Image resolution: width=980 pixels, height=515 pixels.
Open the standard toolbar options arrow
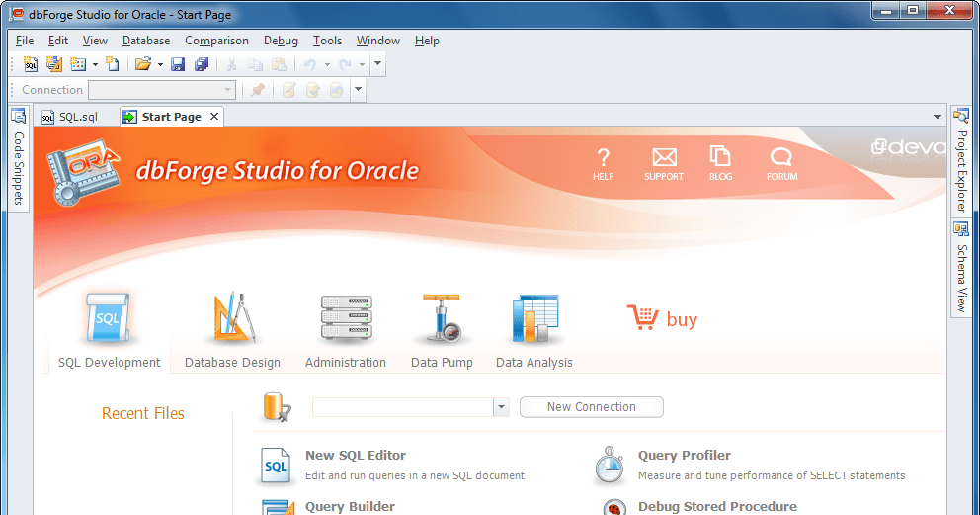click(377, 63)
